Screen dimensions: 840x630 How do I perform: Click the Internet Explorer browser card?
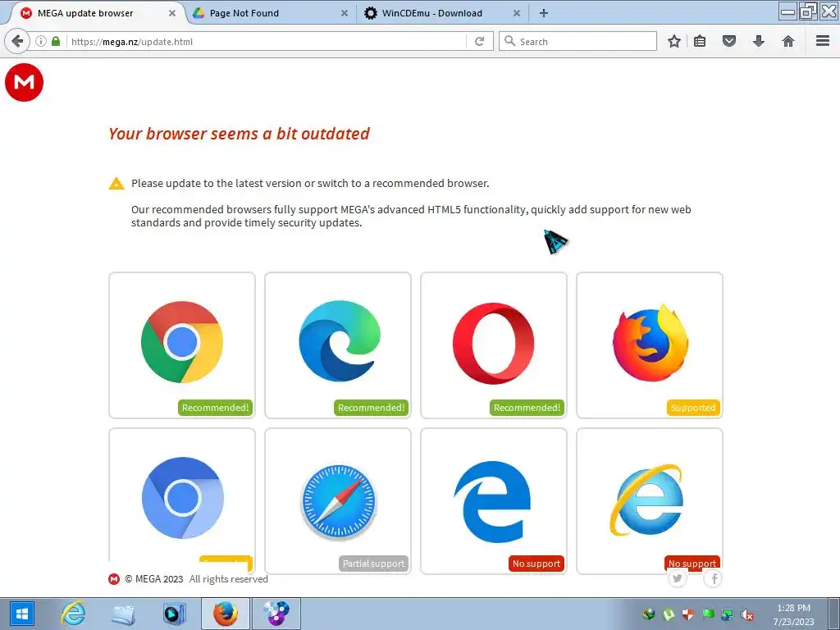(x=650, y=501)
